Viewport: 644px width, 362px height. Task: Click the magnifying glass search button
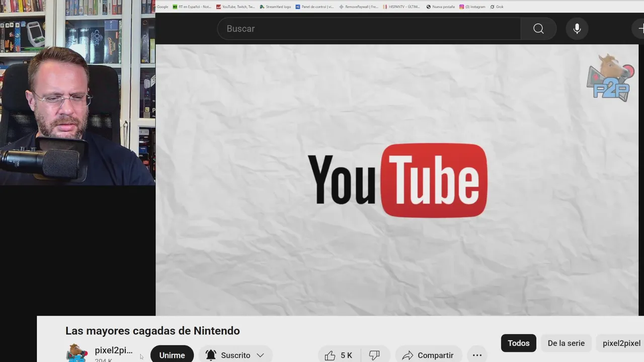[538, 29]
